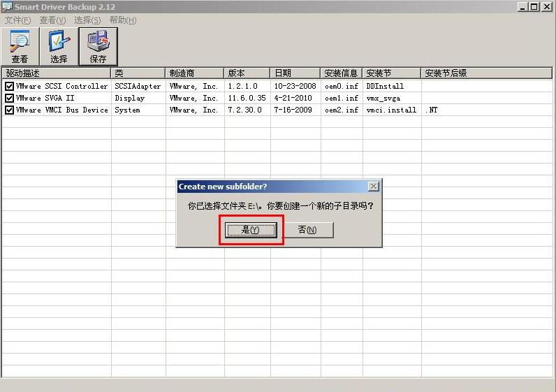The width and height of the screenshot is (556, 392).
Task: Click version cell 11.6.0.35
Action: (247, 99)
